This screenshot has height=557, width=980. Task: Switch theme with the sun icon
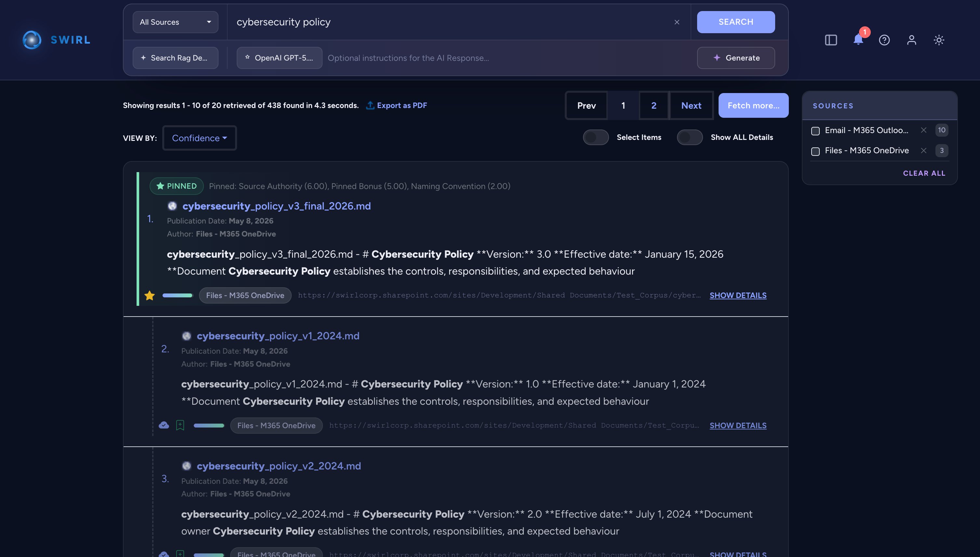(x=939, y=40)
